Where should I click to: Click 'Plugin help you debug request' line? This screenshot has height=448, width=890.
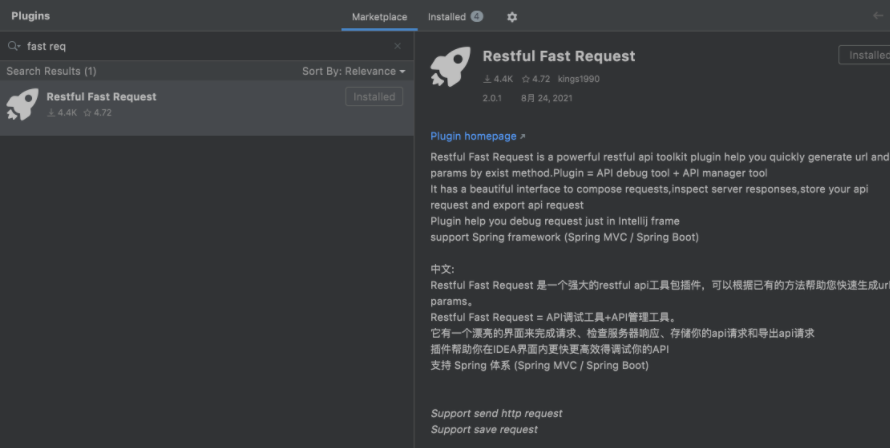tap(555, 221)
